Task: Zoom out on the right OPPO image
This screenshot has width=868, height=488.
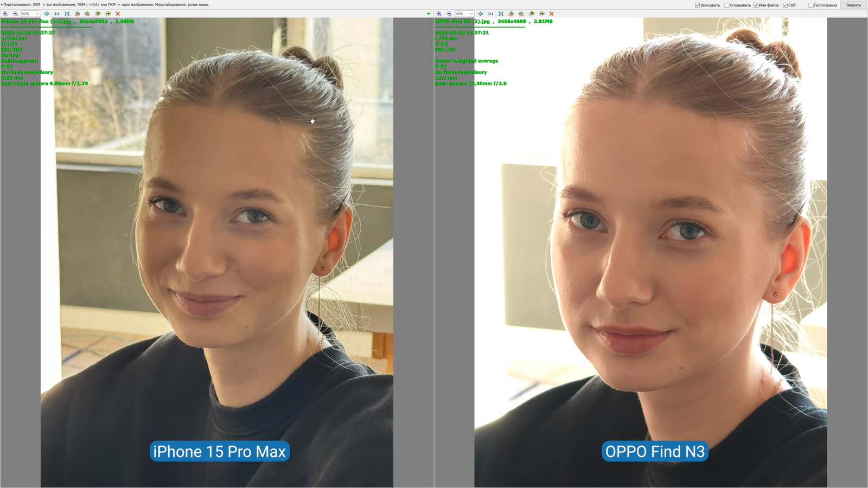Action: [449, 14]
